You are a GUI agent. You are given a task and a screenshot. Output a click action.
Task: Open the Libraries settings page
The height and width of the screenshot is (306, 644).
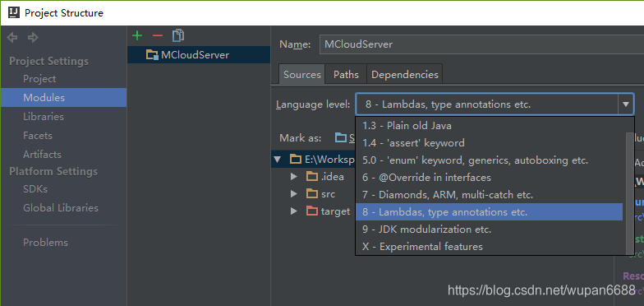pyautogui.click(x=44, y=117)
